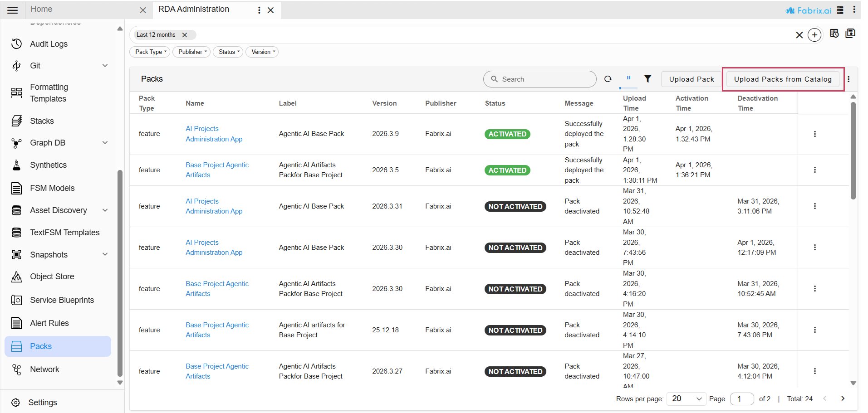The image size is (868, 413).
Task: Add a new filter with the plus icon
Action: pyautogui.click(x=814, y=35)
